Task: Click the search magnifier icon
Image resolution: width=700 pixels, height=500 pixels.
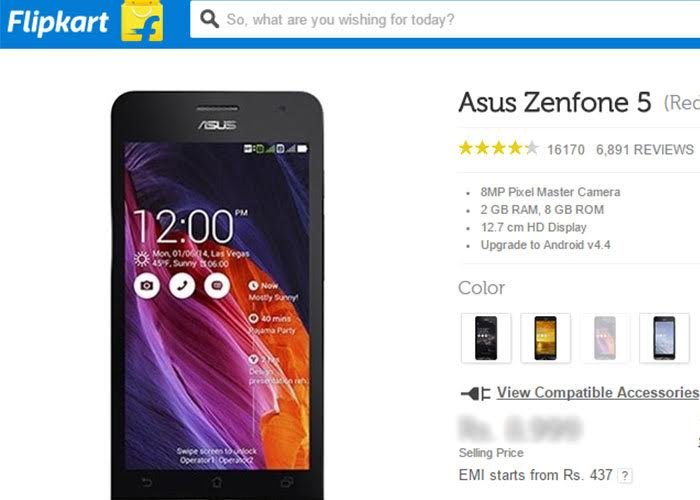Action: coord(209,19)
